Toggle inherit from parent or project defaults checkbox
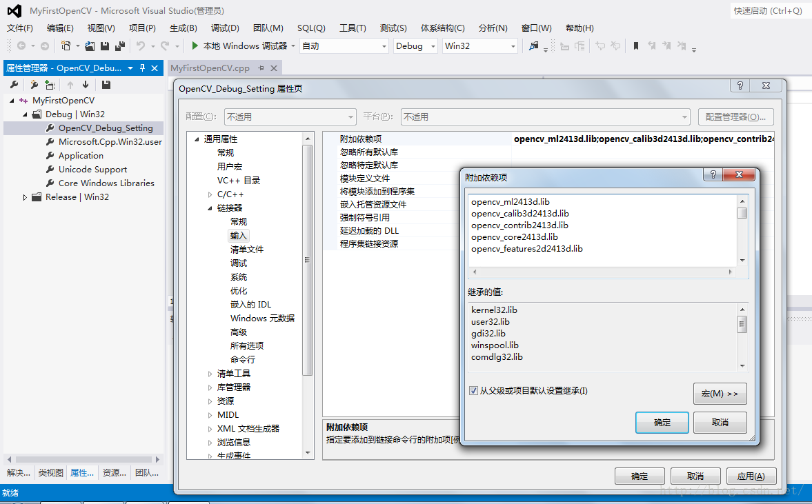Image resolution: width=812 pixels, height=504 pixels. coord(473,391)
